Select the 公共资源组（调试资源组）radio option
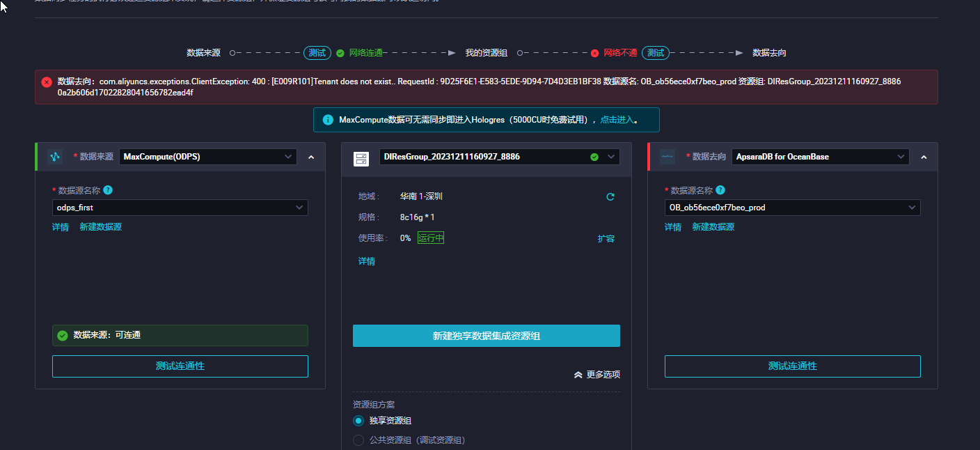 [x=358, y=440]
